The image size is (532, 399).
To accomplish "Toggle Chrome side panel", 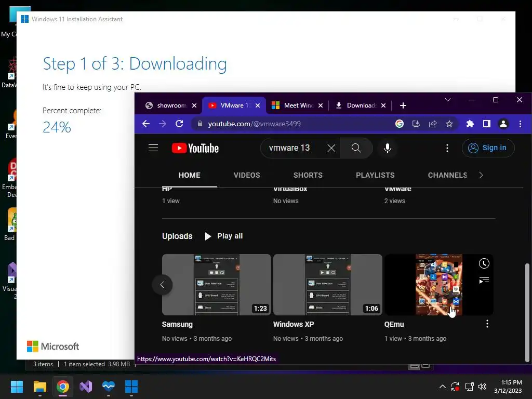I will tap(486, 124).
